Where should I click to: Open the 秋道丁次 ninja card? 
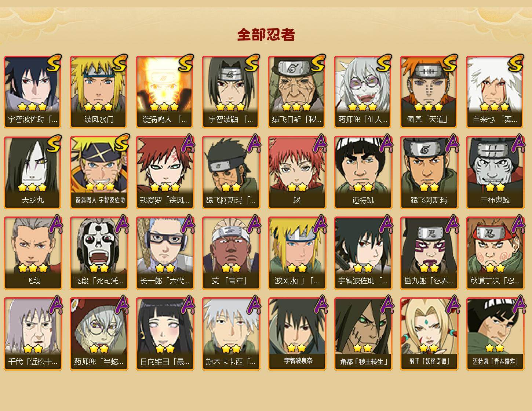[495, 253]
